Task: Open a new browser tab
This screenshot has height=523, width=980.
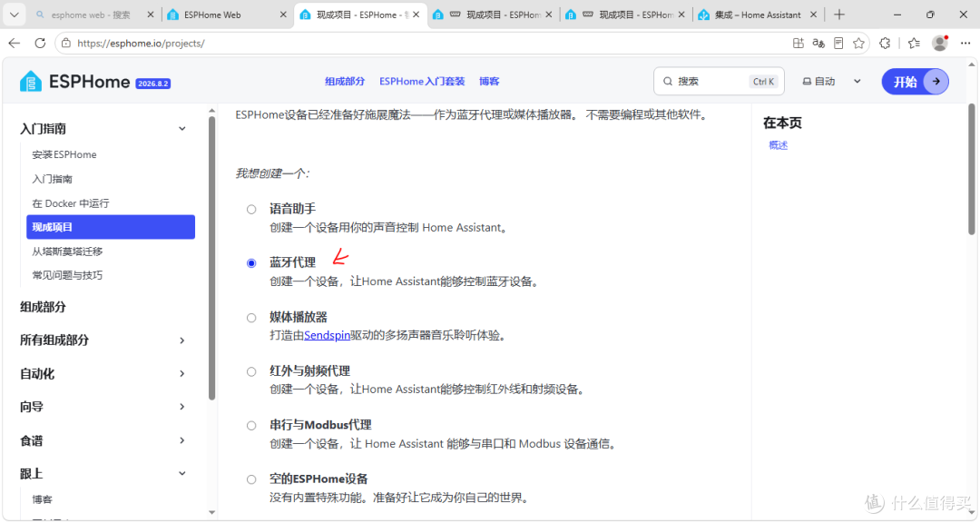Action: click(x=839, y=15)
